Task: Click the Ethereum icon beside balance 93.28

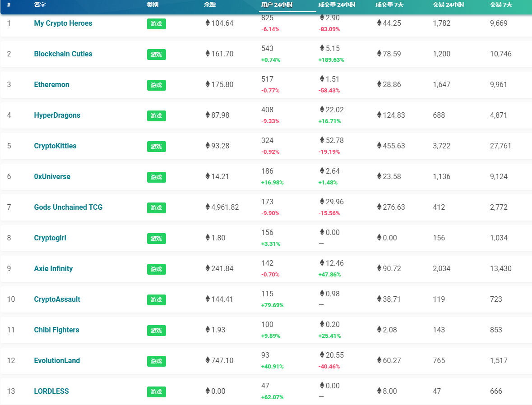Action: click(x=208, y=145)
